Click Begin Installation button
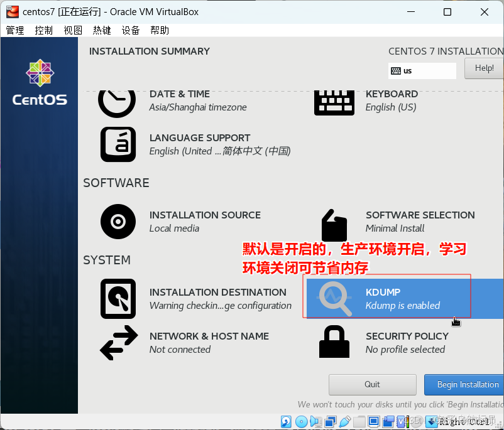The width and height of the screenshot is (504, 430). point(464,384)
